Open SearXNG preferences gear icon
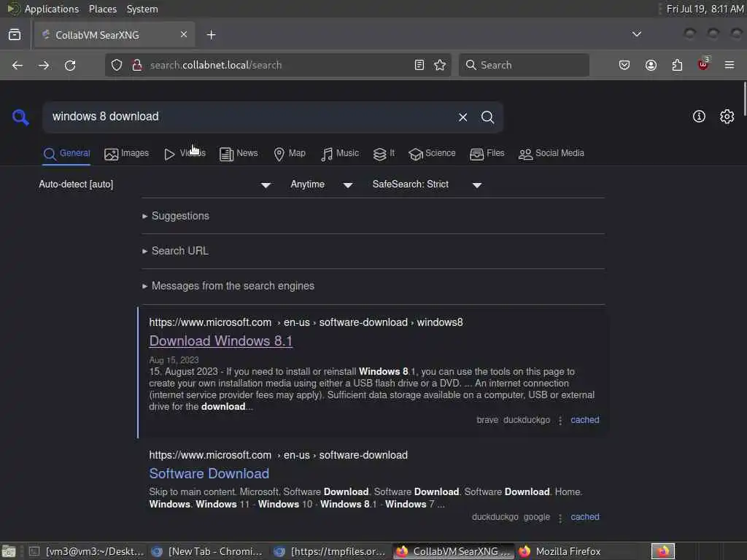Image resolution: width=747 pixels, height=560 pixels. point(727,117)
